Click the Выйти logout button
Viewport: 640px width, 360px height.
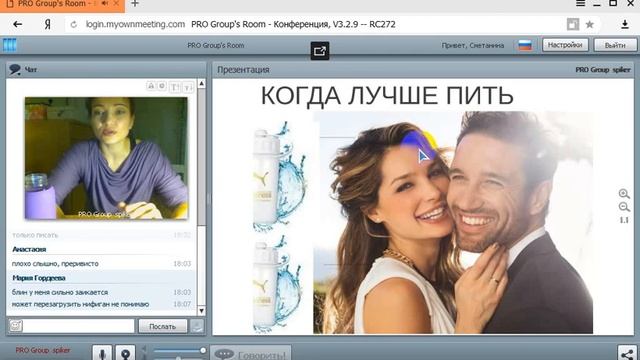click(615, 45)
